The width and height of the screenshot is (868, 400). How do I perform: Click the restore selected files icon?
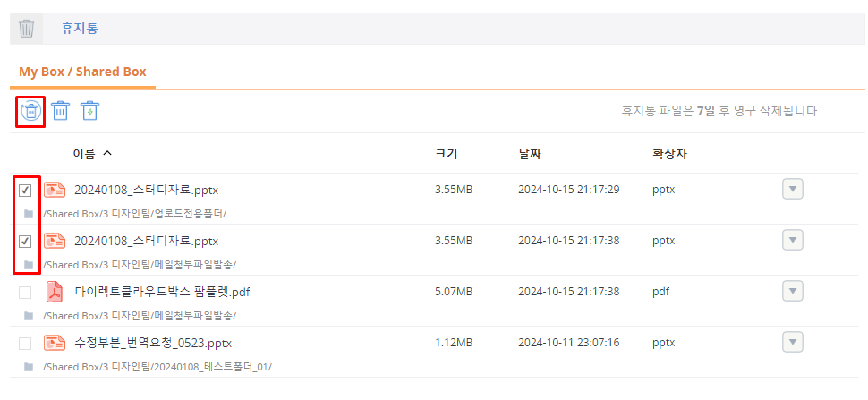(30, 111)
